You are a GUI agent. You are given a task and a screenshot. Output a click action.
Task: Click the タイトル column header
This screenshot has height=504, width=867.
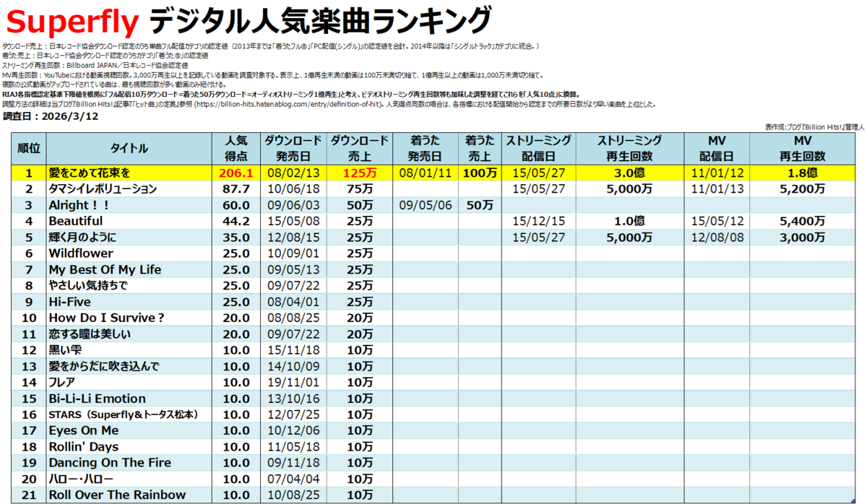click(x=129, y=148)
